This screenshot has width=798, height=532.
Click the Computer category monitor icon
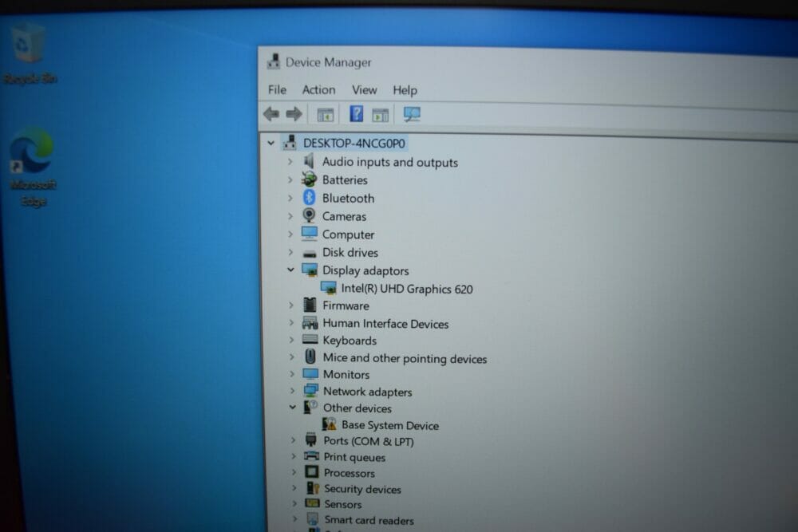coord(310,234)
